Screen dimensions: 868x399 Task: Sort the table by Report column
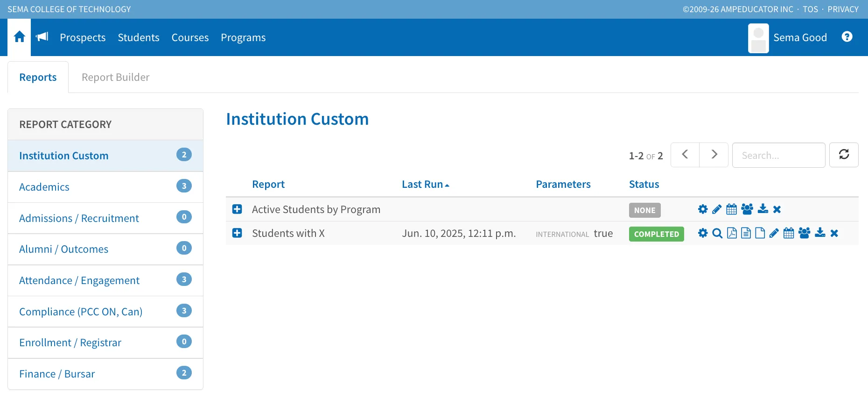(268, 184)
